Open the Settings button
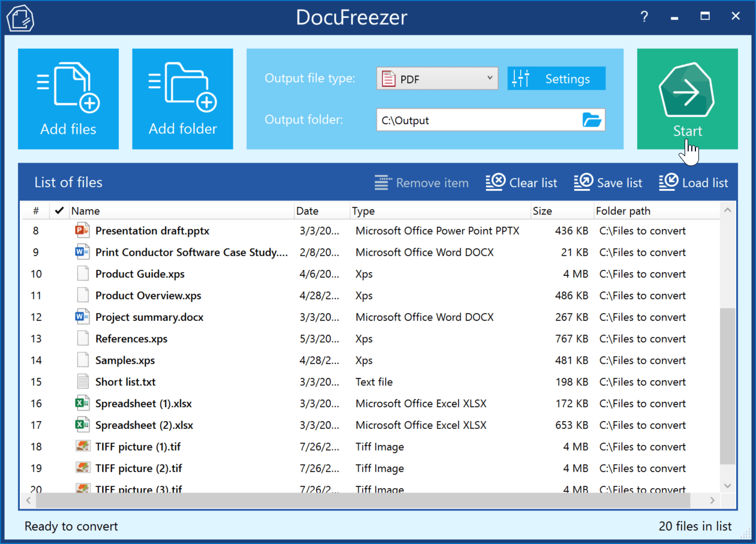This screenshot has height=544, width=756. 556,78
